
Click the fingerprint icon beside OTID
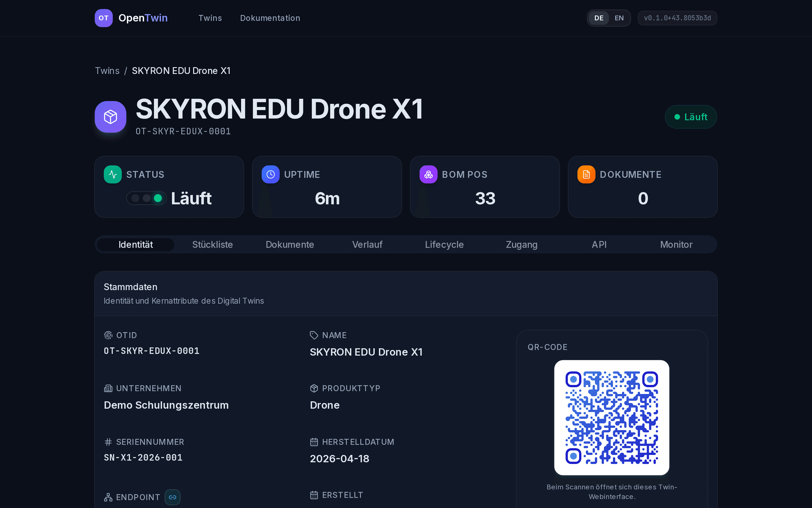pos(108,335)
